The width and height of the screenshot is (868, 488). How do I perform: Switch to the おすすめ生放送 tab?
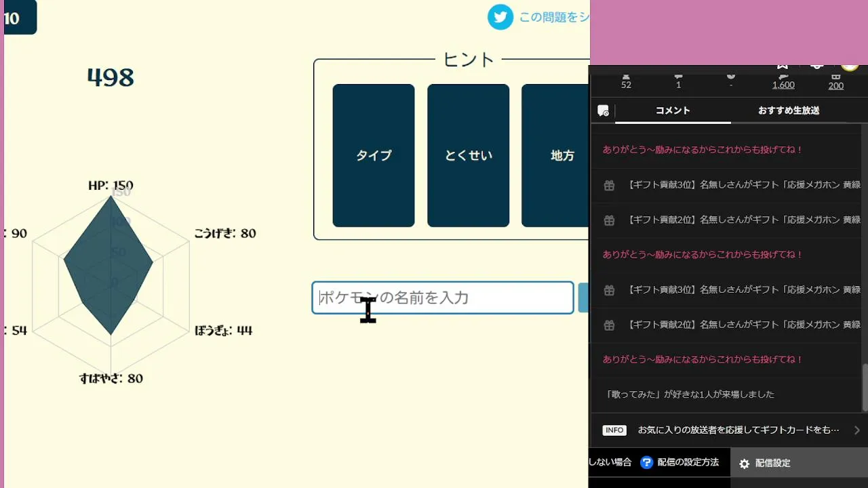[x=789, y=110]
